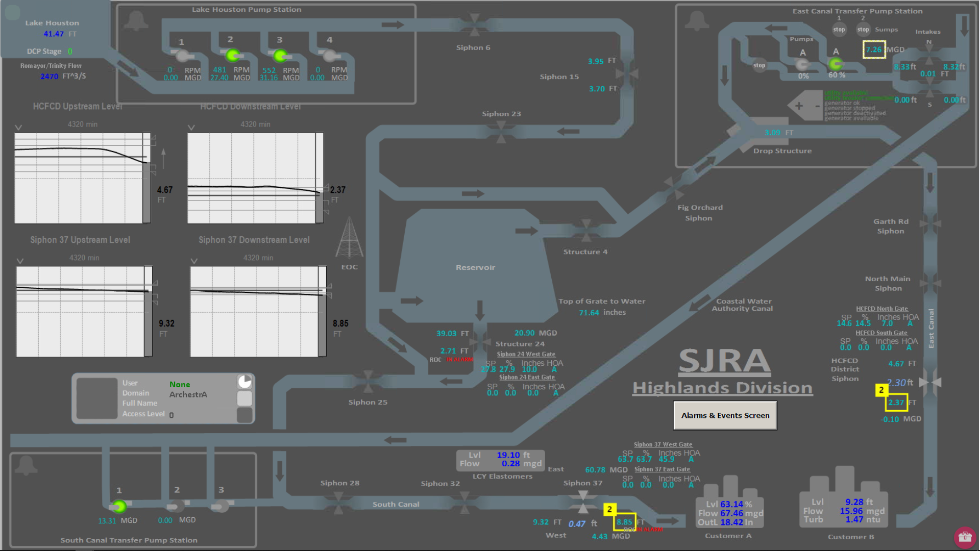Select Lake Houston pump 1 icon
The image size is (980, 551).
(x=182, y=55)
